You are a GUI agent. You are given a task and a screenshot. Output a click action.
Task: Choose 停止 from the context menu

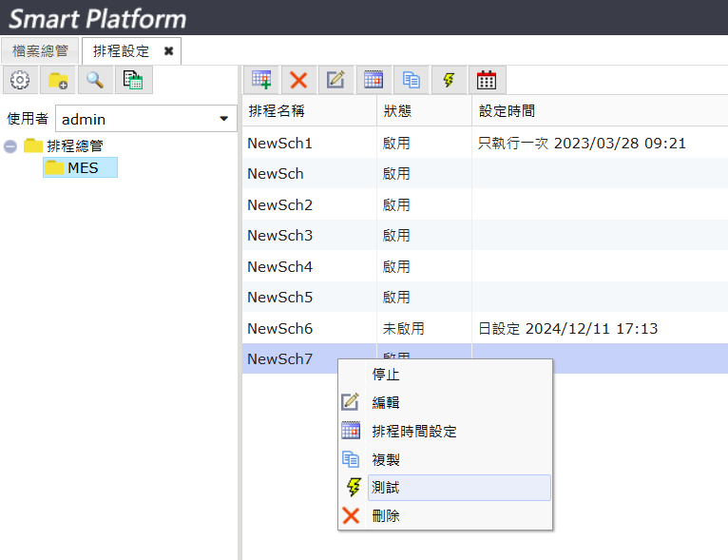(386, 375)
